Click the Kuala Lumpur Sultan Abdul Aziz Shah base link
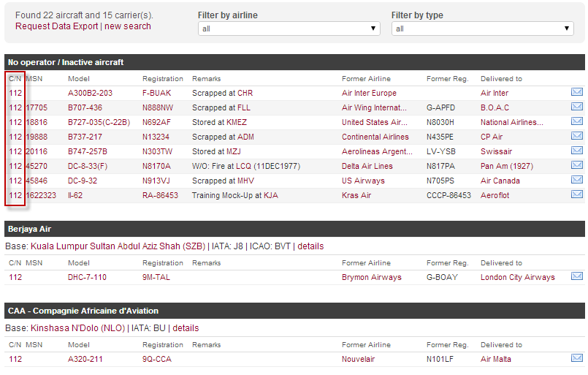Screen dimensions: 588x375 click(118, 246)
